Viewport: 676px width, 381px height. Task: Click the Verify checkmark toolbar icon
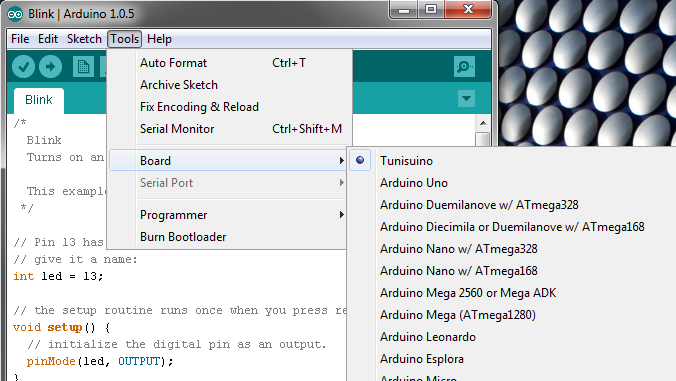coord(23,67)
